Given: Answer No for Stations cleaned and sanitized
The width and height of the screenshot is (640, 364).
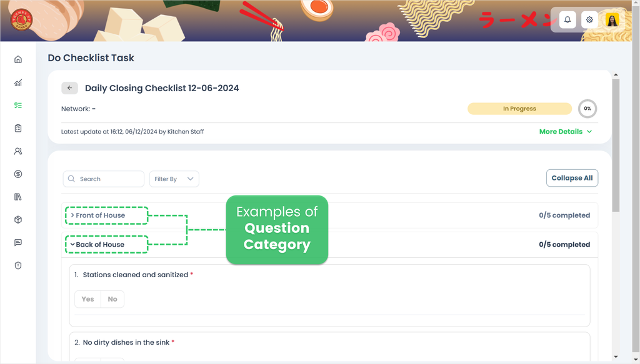Looking at the screenshot, I should (112, 299).
